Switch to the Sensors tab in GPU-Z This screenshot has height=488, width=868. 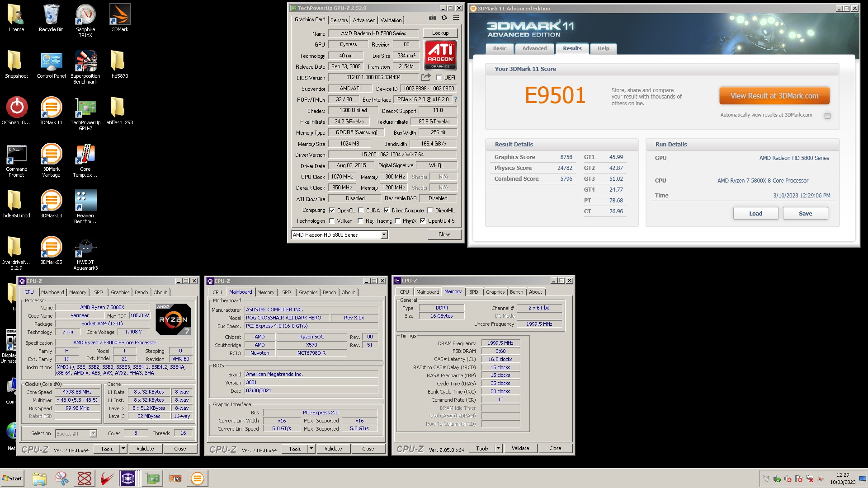tap(339, 20)
